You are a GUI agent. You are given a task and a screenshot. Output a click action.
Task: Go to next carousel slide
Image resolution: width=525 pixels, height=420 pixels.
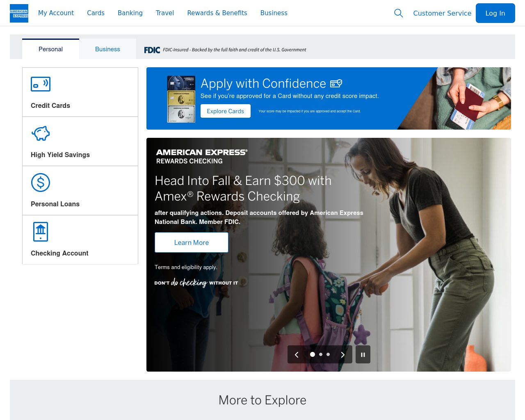(x=343, y=355)
